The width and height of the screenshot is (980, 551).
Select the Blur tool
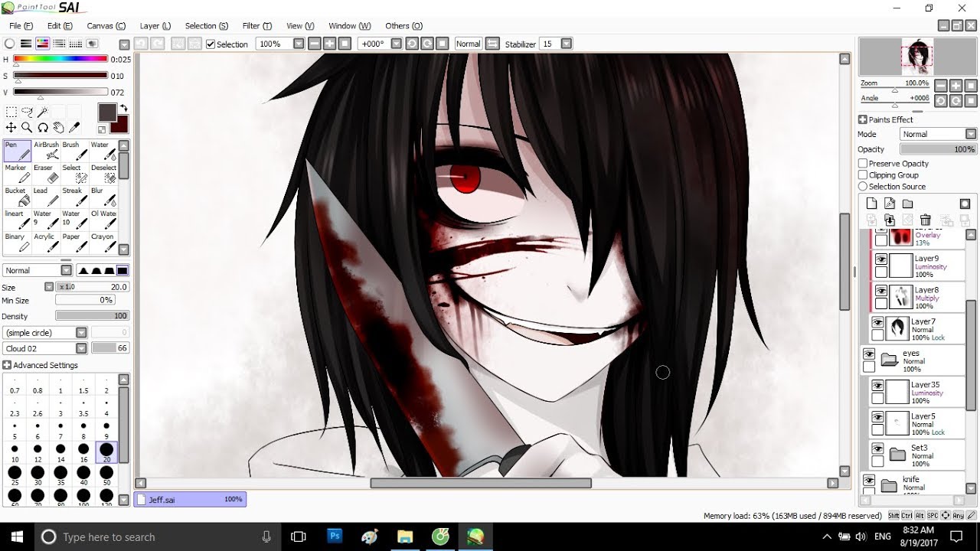(x=103, y=197)
